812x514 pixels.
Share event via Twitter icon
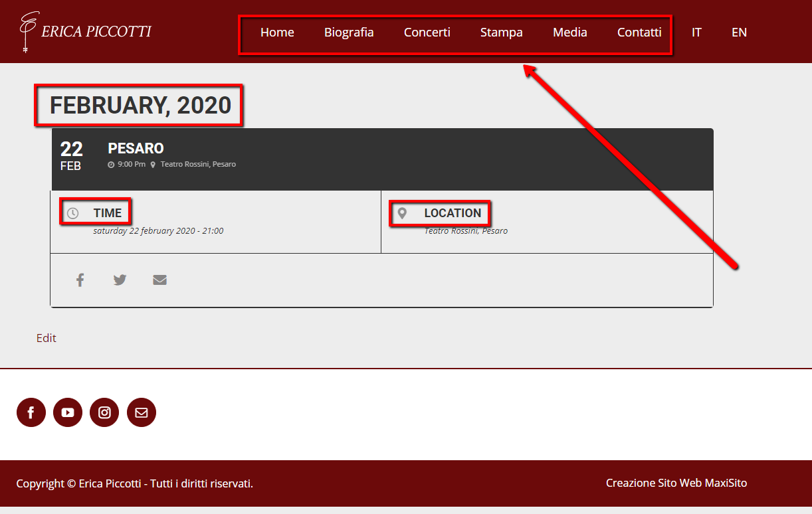(x=120, y=280)
